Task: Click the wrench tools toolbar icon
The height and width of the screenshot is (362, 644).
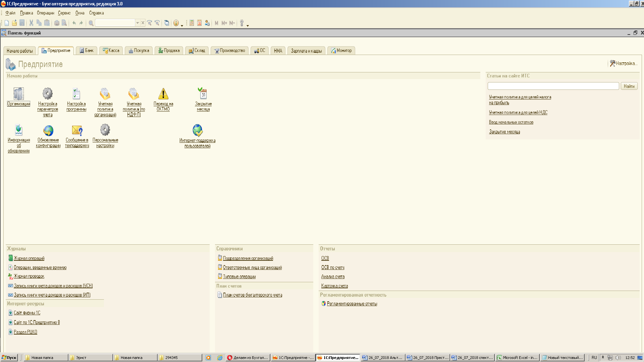Action: pos(242,23)
